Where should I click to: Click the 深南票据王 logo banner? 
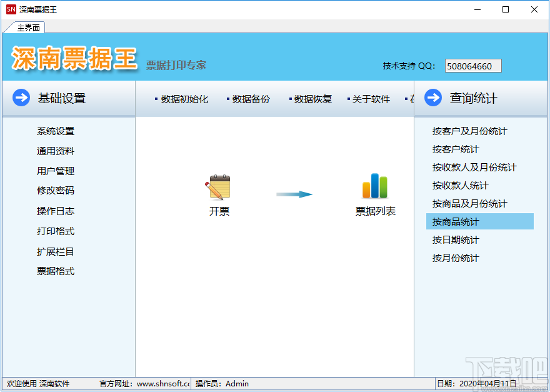click(74, 58)
